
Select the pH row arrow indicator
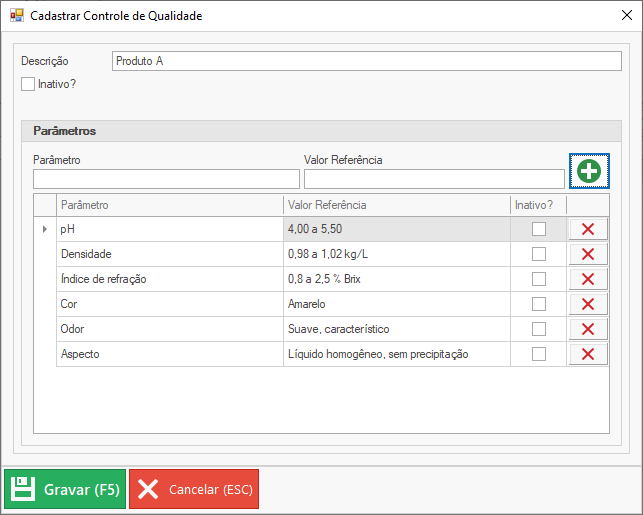(x=44, y=229)
